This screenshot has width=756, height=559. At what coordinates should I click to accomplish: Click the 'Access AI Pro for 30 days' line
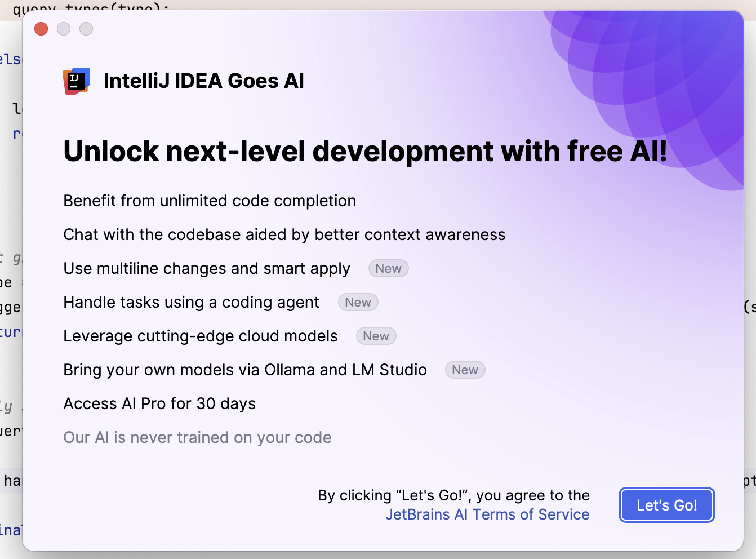coord(159,404)
